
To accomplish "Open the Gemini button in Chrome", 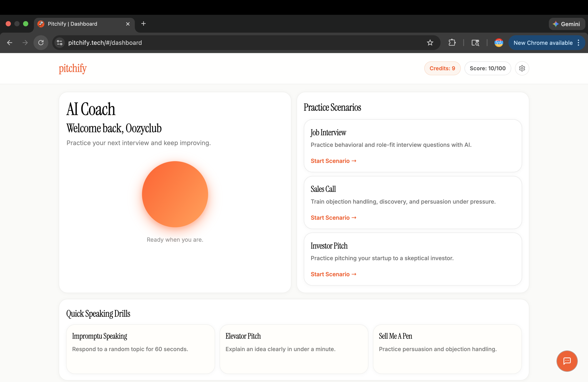I will pyautogui.click(x=566, y=24).
